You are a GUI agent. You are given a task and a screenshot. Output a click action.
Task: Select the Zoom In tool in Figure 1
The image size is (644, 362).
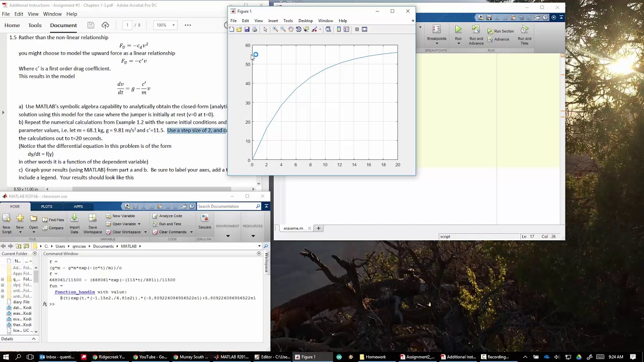point(275,29)
